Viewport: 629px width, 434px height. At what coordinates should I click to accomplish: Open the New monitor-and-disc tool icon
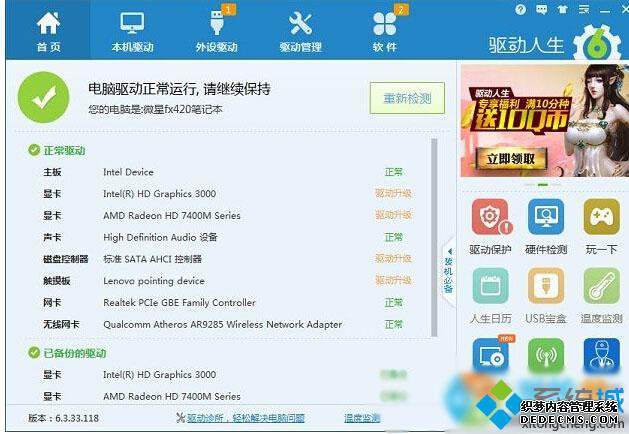tap(491, 355)
